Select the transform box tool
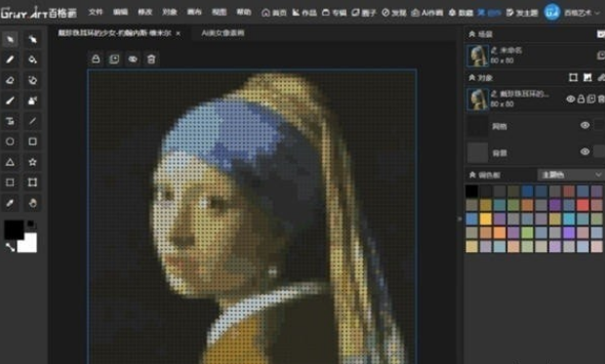The image size is (605, 364). pos(32,182)
